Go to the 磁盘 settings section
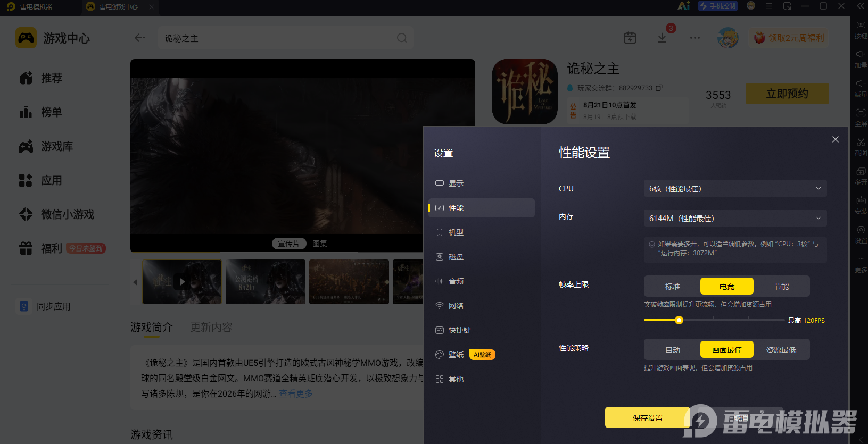868x444 pixels. pyautogui.click(x=481, y=257)
